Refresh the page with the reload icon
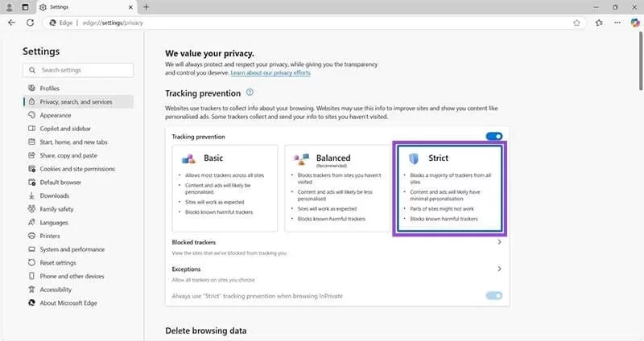Screen dimensions: 644x341 (x=31, y=23)
